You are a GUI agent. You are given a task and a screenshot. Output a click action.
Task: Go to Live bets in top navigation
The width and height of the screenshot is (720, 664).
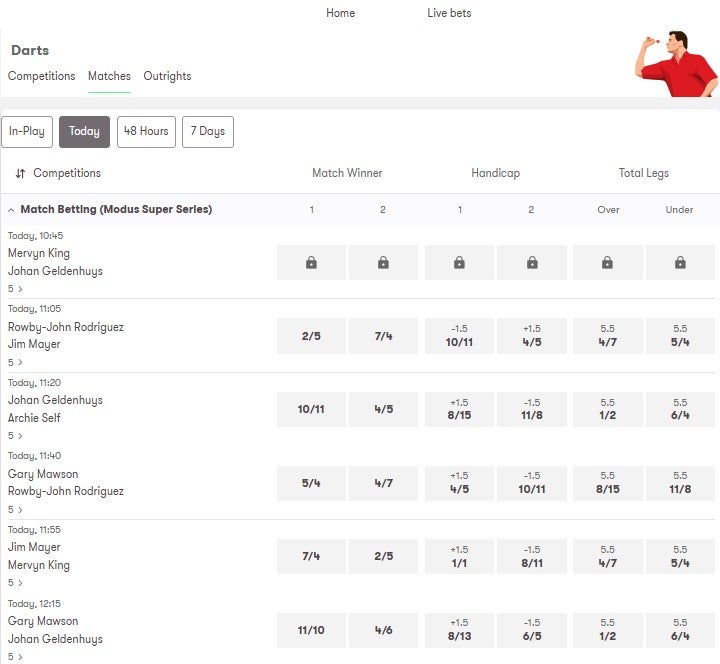point(449,13)
